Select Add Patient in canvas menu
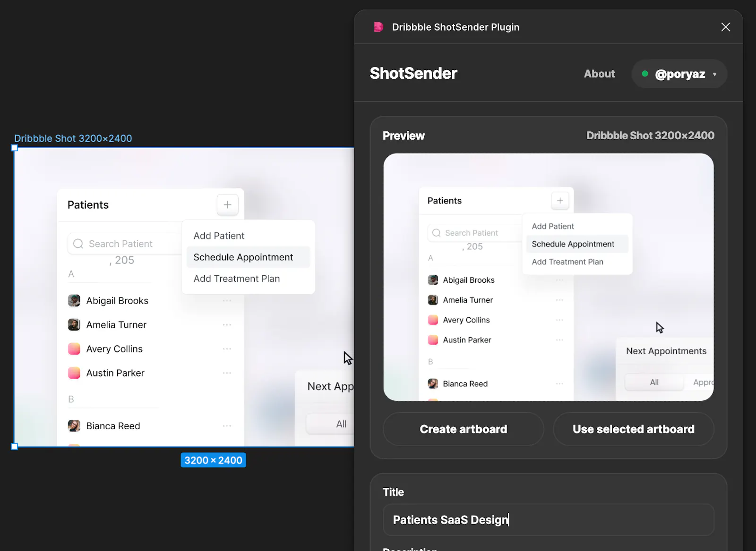 pyautogui.click(x=219, y=236)
